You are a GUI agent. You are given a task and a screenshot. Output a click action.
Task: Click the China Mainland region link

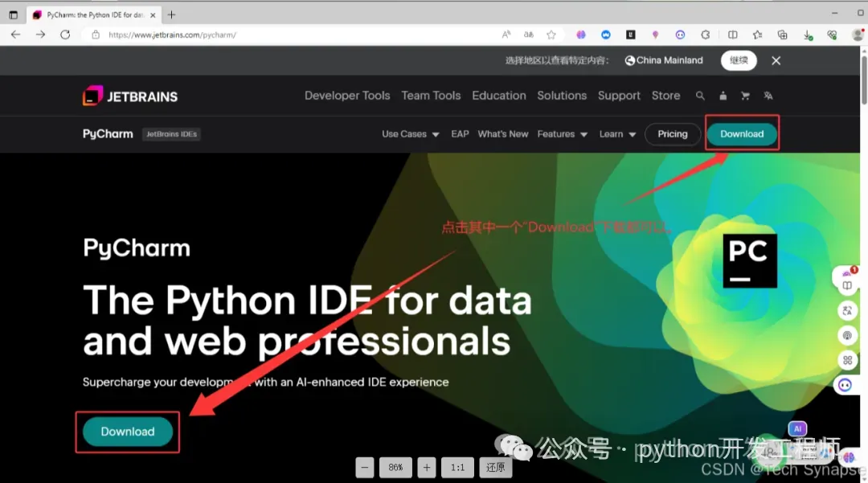664,60
